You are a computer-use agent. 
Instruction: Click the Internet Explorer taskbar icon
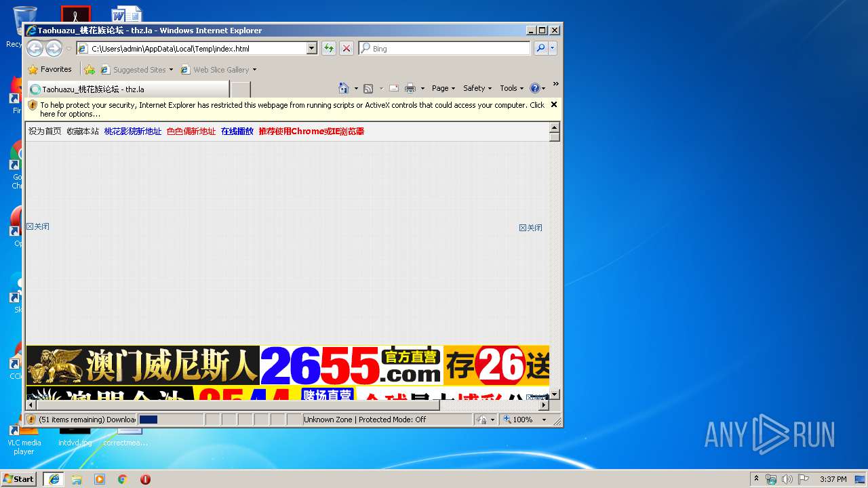54,479
